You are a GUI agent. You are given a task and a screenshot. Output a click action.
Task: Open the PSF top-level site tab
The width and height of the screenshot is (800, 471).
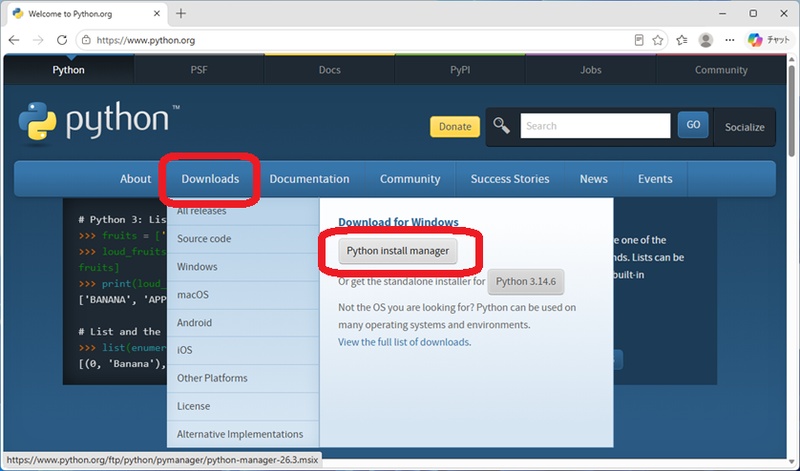click(199, 70)
